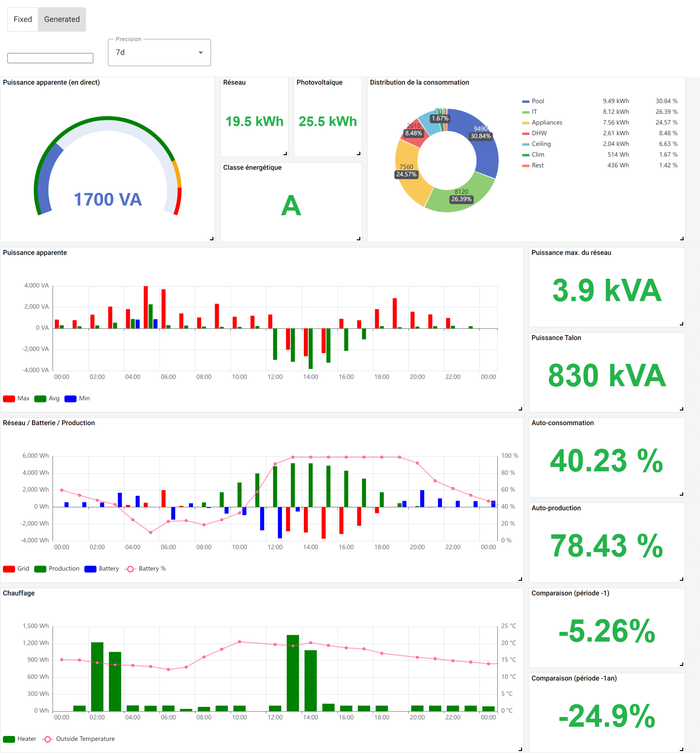Click the Pool legend icon in distribution chart
700x753 pixels.
(x=526, y=101)
